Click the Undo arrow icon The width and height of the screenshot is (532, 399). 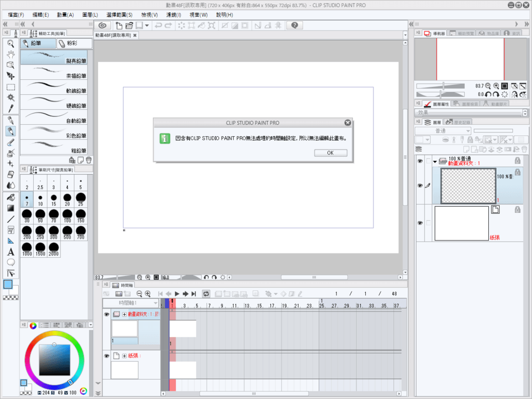click(x=158, y=25)
